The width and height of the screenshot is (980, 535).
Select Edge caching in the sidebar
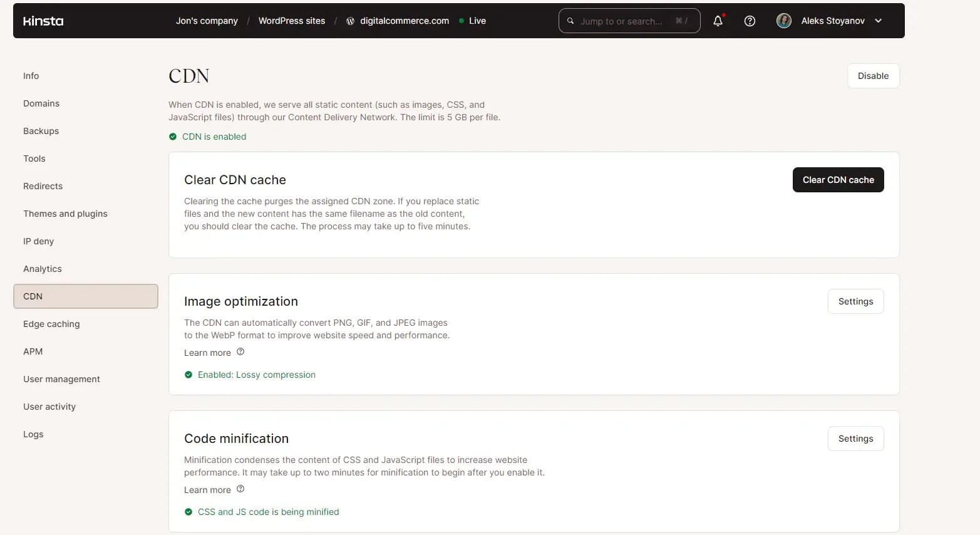(x=51, y=324)
